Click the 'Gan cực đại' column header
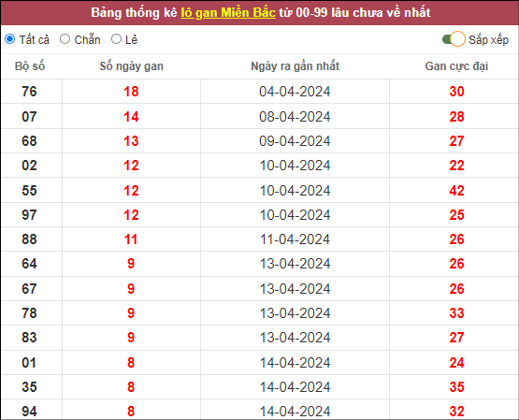The height and width of the screenshot is (420, 519). click(456, 66)
